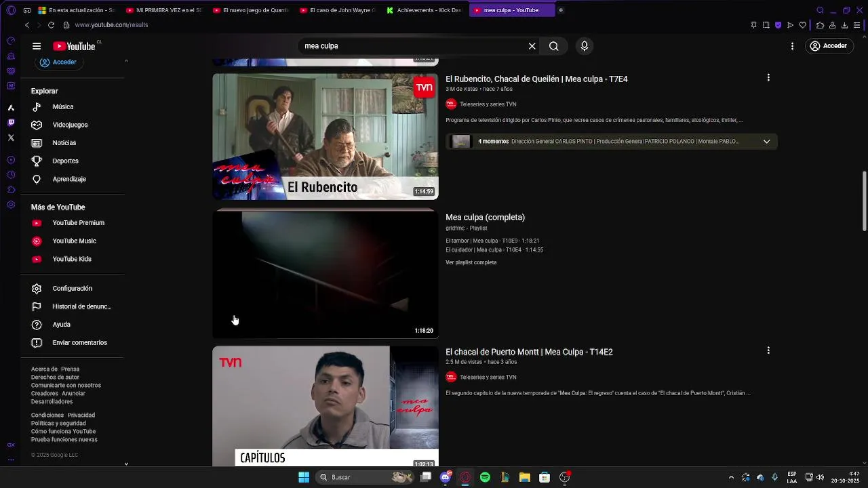
Task: Switch to Achievements - Kick tab
Action: point(425,10)
